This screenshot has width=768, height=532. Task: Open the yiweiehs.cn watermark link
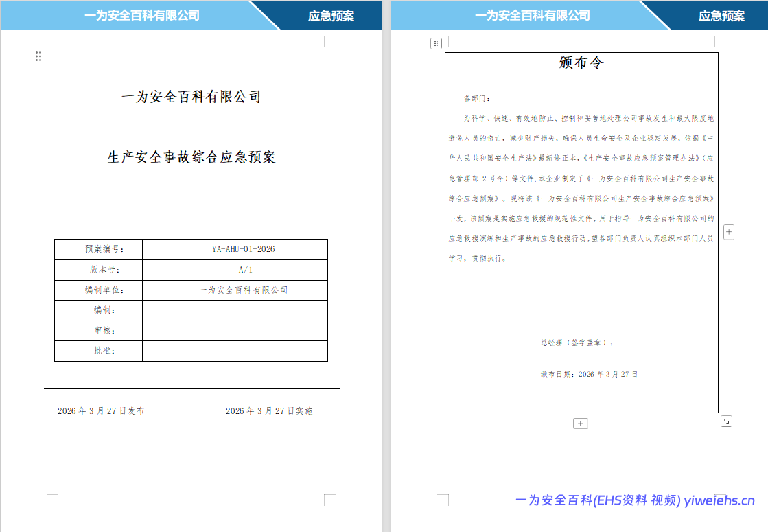click(x=635, y=500)
